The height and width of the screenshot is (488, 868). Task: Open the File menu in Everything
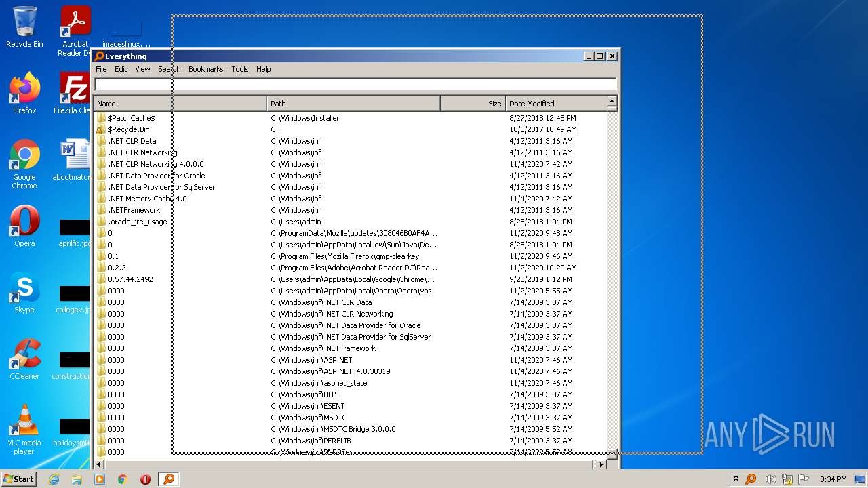tap(101, 69)
